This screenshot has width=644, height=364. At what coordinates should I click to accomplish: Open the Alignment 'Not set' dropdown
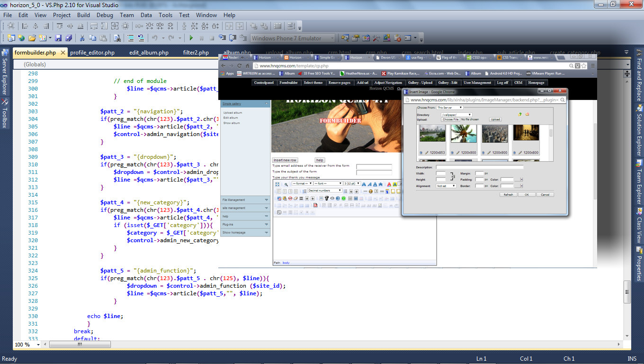click(446, 186)
